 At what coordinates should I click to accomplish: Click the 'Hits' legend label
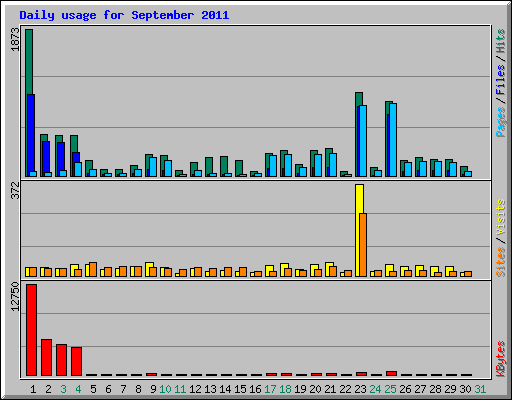501,41
